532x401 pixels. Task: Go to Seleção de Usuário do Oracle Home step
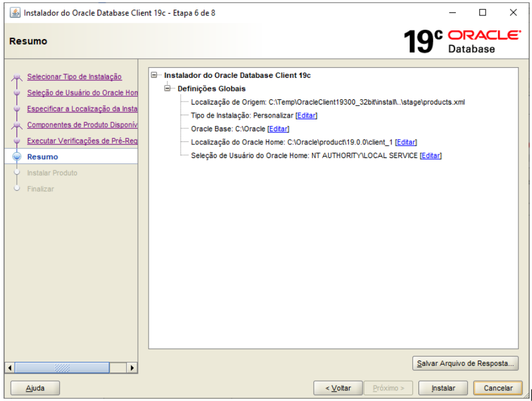click(83, 93)
